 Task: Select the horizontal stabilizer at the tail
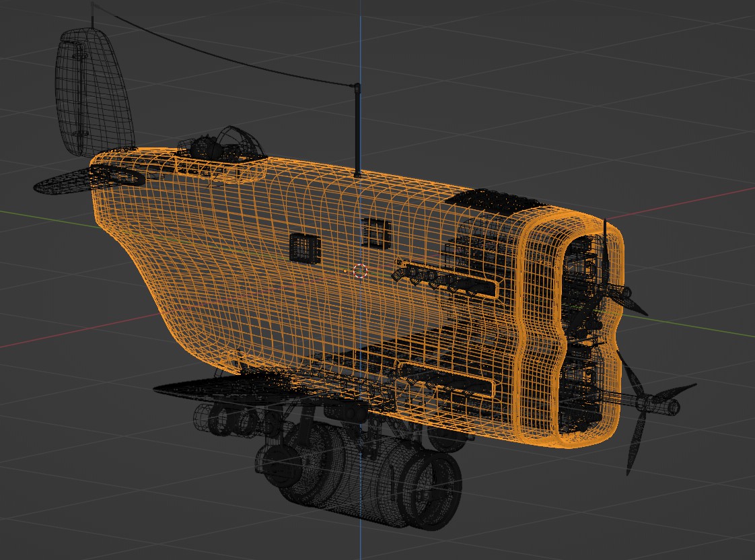(89, 178)
